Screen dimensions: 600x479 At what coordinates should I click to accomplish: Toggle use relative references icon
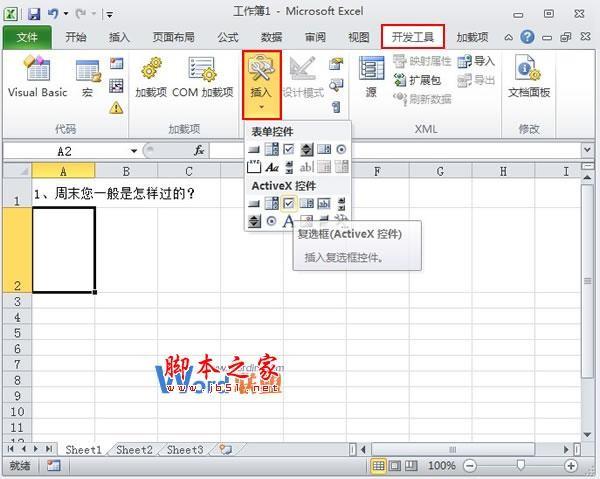pos(116,86)
